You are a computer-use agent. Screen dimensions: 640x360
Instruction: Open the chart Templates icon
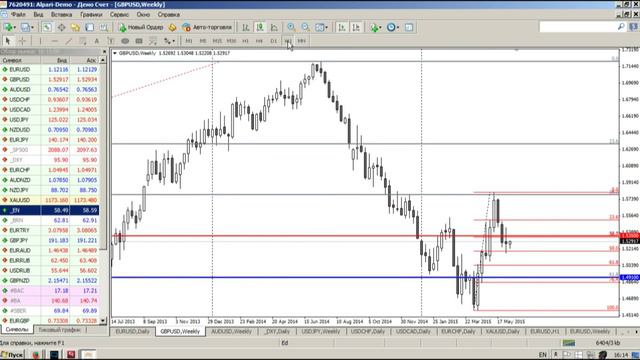click(409, 27)
